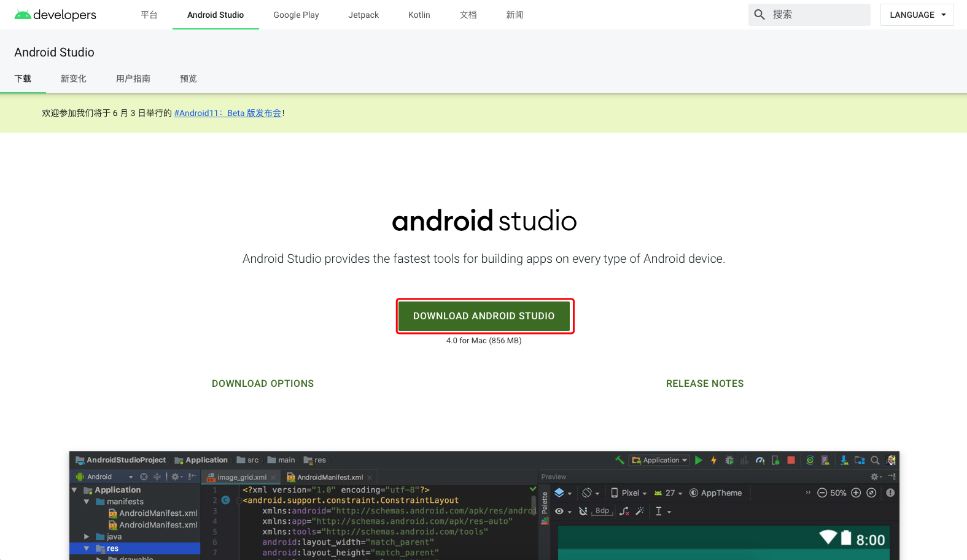Click the hide Preview panel arrow icon

coord(891,476)
